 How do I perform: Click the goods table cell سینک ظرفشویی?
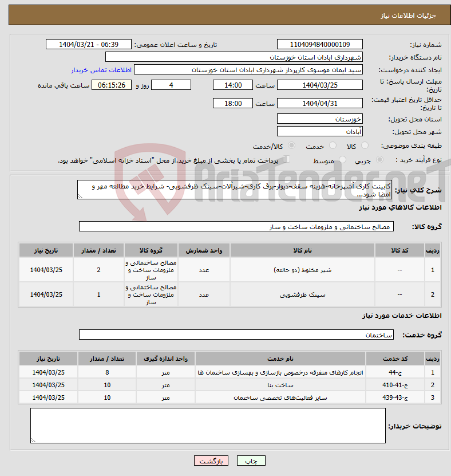pos(302,294)
